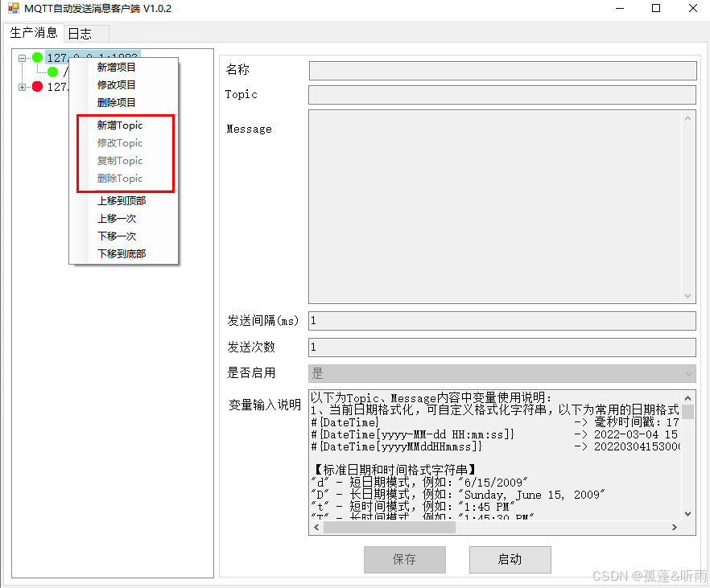The width and height of the screenshot is (710, 588).
Task: Click the #{DateTime} line in the help text
Action: pos(345,423)
